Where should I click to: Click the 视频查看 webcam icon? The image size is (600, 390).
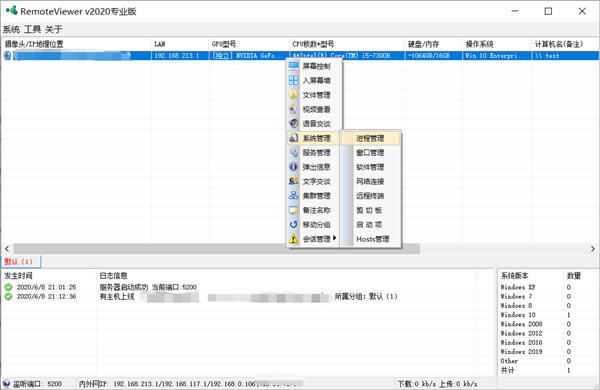coord(293,109)
